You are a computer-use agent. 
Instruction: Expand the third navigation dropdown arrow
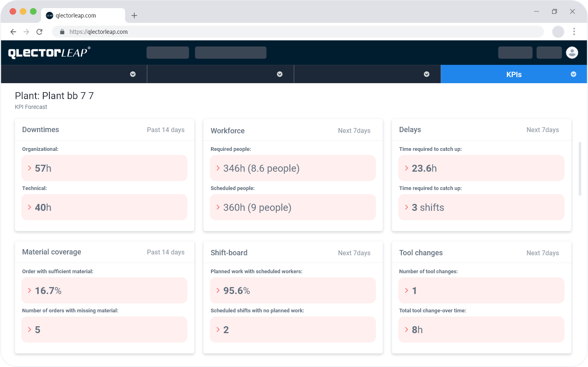[x=426, y=74]
